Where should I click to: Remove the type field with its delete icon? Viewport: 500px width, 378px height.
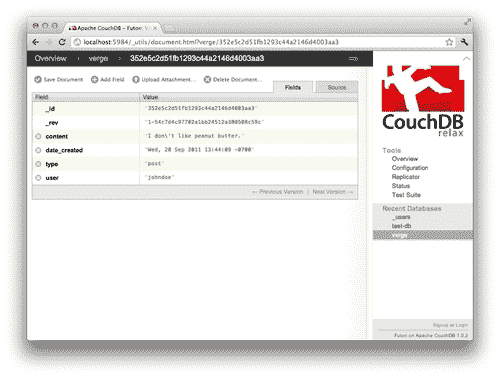click(x=38, y=164)
